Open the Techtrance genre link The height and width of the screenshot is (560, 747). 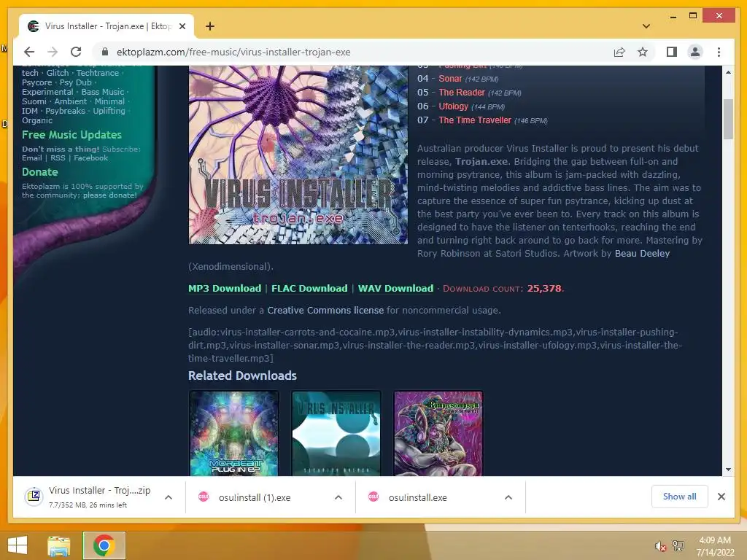[x=98, y=73]
